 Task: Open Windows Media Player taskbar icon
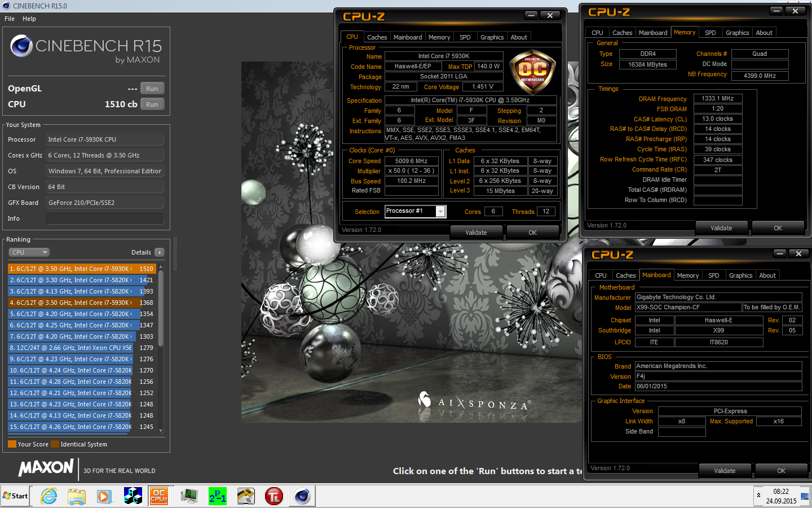104,496
